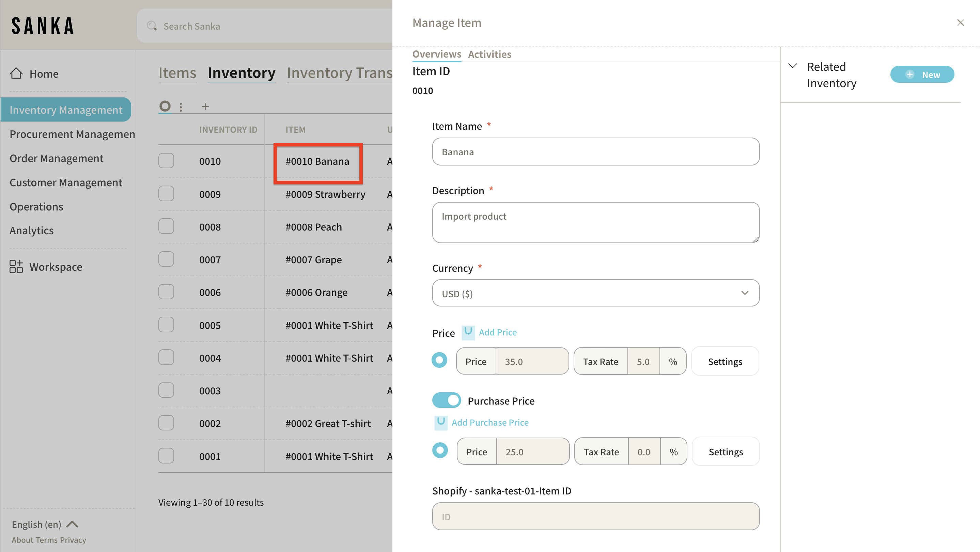Screen dimensions: 980x552
Task: Toggle the Purchase Price switch
Action: click(446, 400)
